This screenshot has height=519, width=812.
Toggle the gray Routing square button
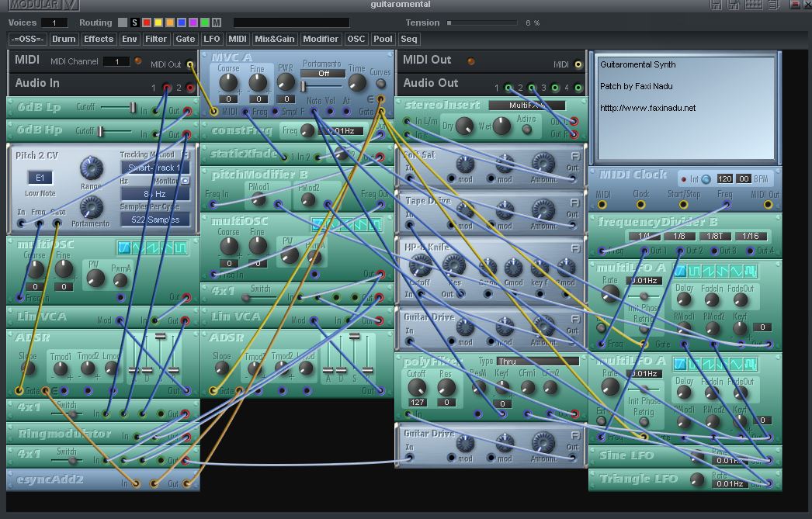point(122,22)
